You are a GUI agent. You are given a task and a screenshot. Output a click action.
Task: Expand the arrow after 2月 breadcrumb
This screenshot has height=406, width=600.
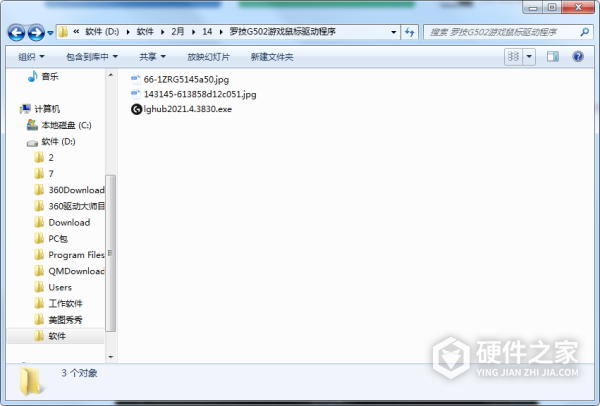tap(194, 32)
